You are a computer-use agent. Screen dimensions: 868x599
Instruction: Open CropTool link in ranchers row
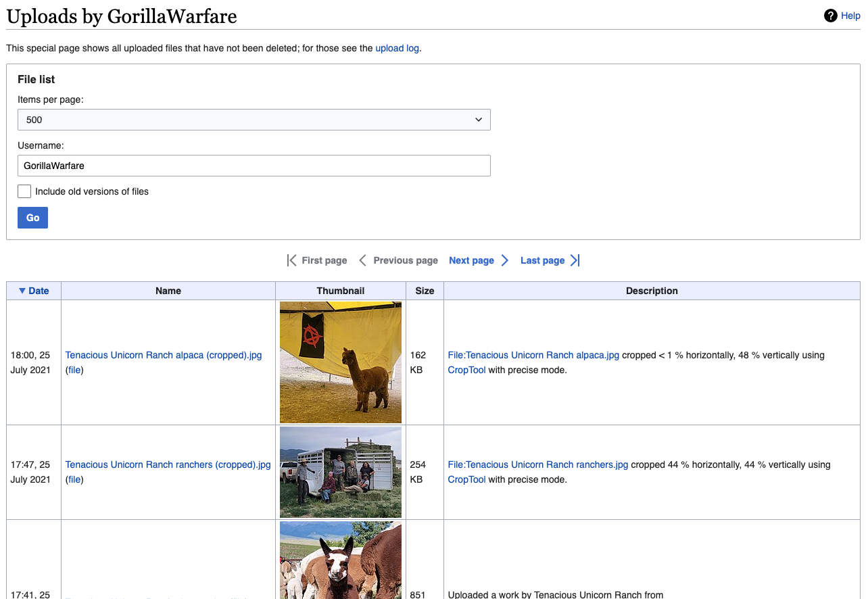click(x=467, y=479)
